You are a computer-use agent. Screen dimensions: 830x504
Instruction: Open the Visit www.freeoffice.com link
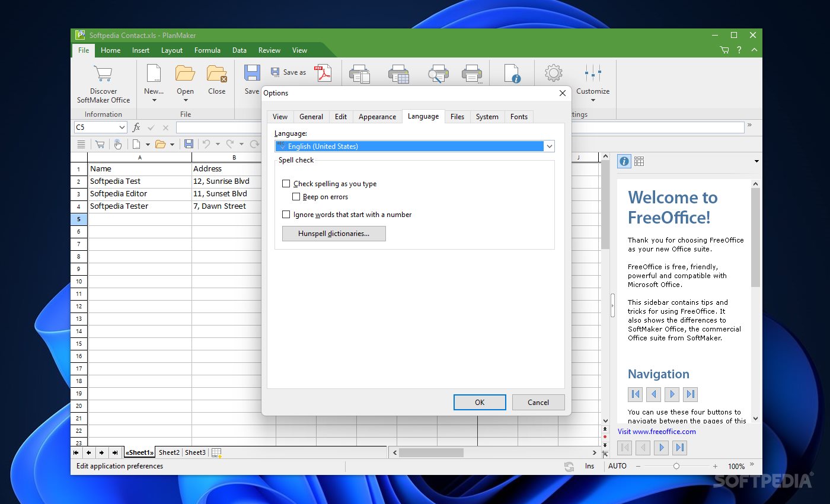(x=657, y=432)
